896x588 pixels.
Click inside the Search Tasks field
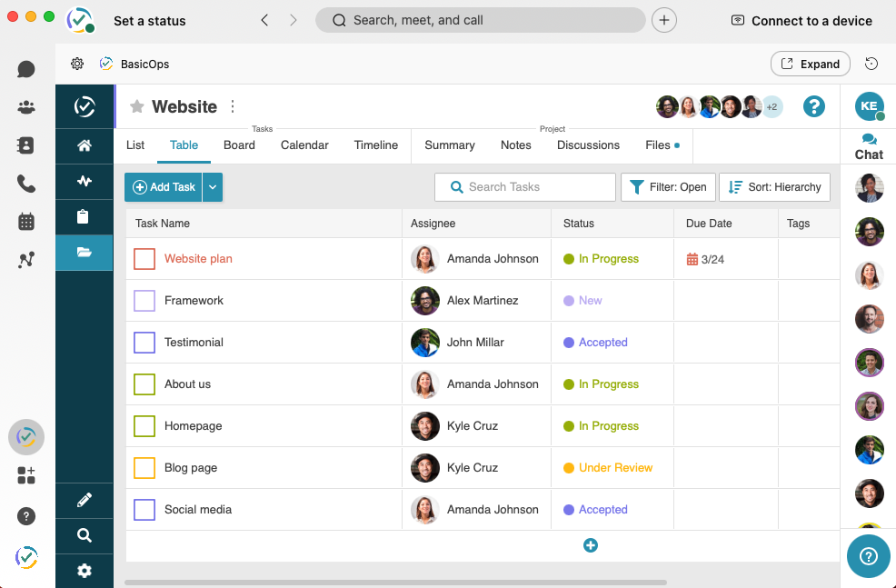pos(524,186)
